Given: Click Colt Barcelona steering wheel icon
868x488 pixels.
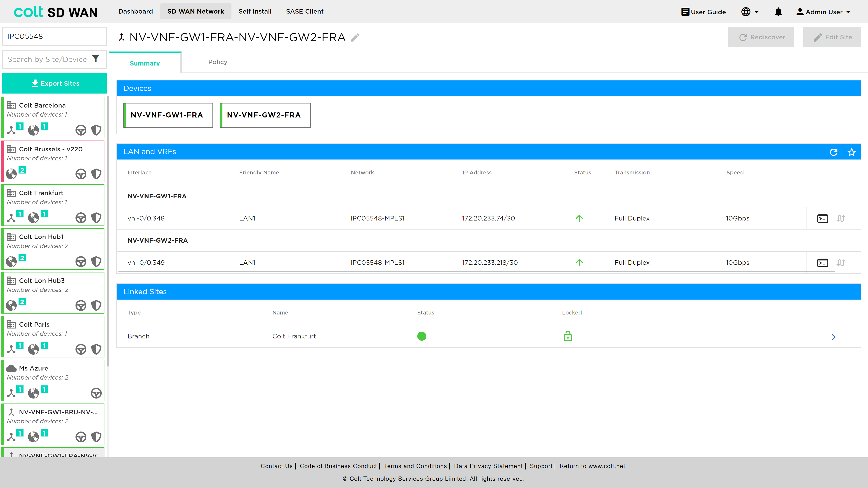Looking at the screenshot, I should pos(81,130).
